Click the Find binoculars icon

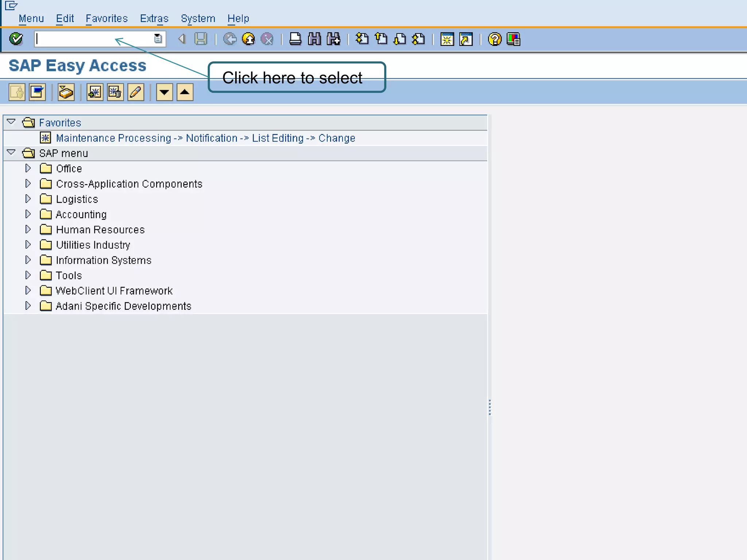point(314,39)
